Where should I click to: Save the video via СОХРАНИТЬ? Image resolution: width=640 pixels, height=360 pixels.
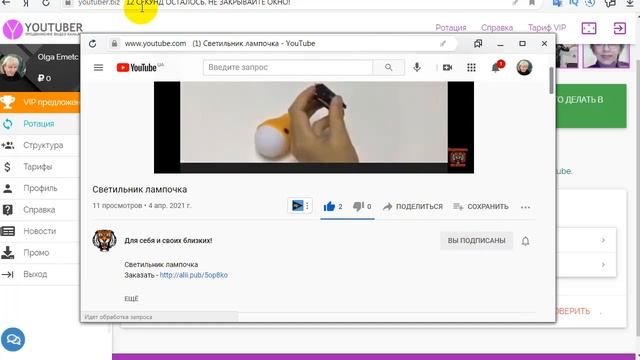point(481,207)
